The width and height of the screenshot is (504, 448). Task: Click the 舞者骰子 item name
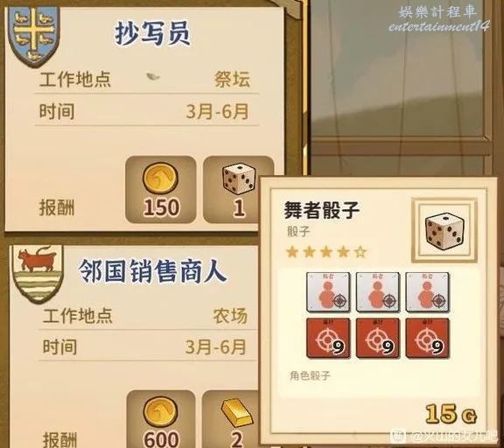tap(321, 210)
